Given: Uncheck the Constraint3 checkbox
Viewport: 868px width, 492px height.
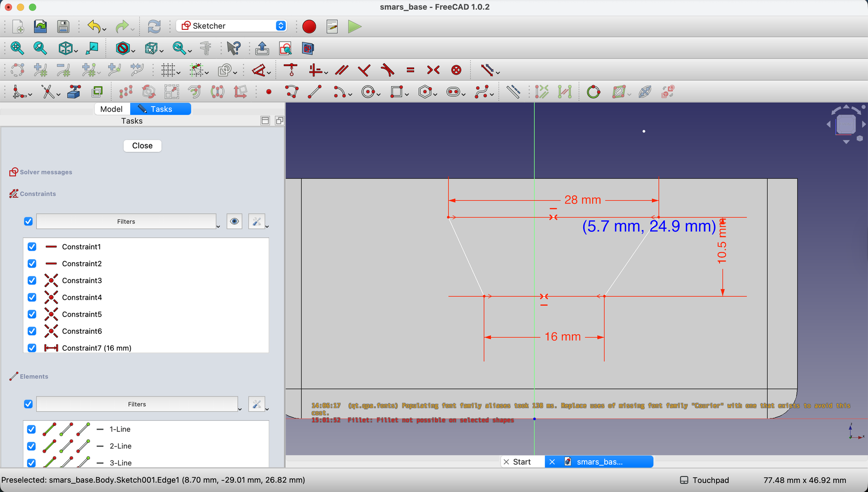Looking at the screenshot, I should coord(32,280).
